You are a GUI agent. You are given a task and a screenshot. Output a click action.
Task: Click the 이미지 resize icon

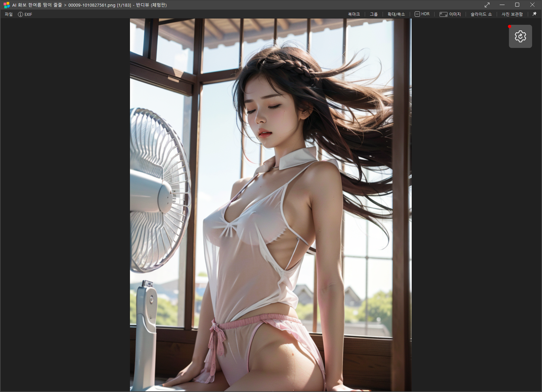click(x=443, y=14)
